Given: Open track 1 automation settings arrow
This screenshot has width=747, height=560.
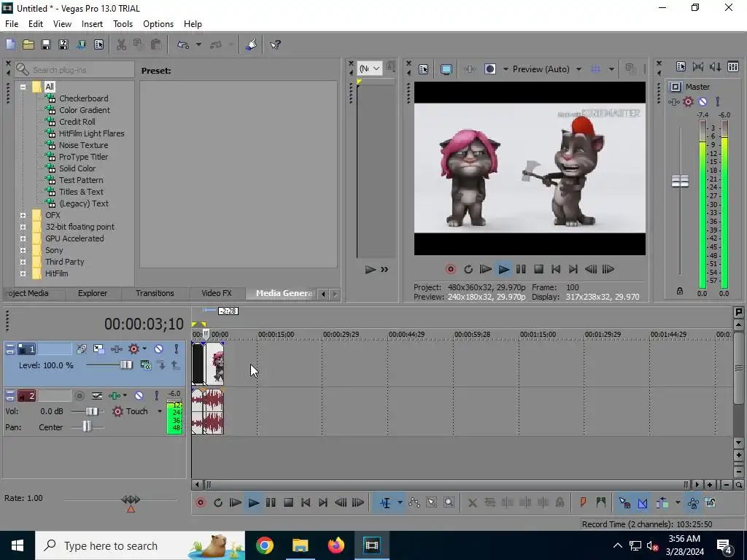Looking at the screenshot, I should [x=144, y=349].
